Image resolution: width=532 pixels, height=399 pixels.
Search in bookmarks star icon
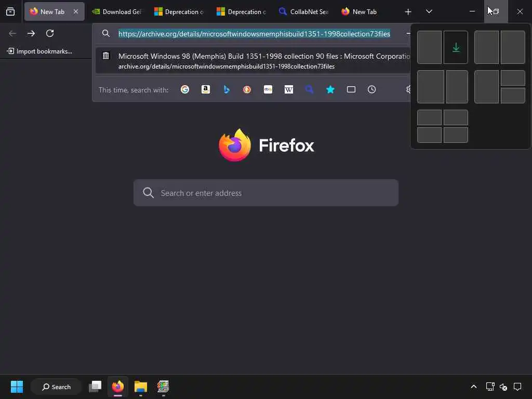(x=330, y=89)
